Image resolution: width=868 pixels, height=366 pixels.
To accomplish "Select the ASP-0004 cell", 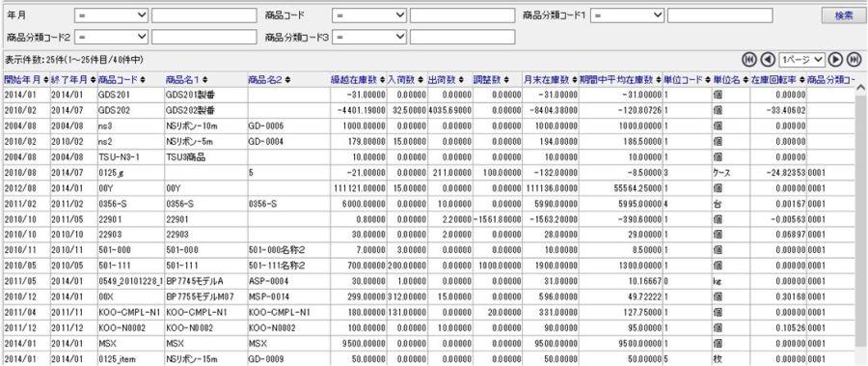I will 288,281.
